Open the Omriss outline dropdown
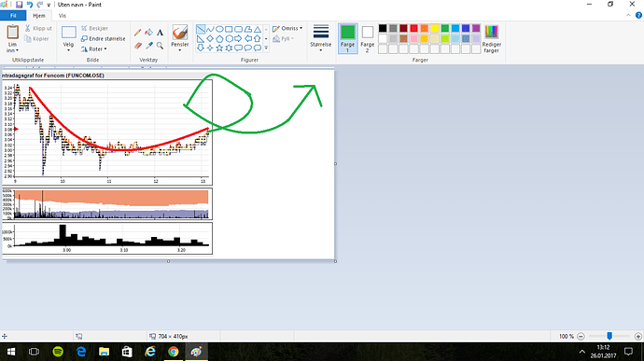Image resolution: width=644 pixels, height=361 pixels. (x=287, y=28)
